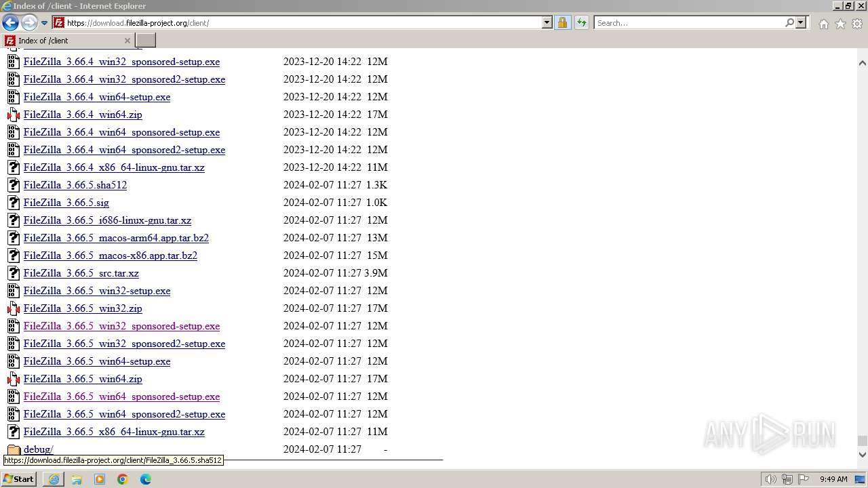The width and height of the screenshot is (868, 488).
Task: Click the Search input box
Action: pyautogui.click(x=689, y=23)
